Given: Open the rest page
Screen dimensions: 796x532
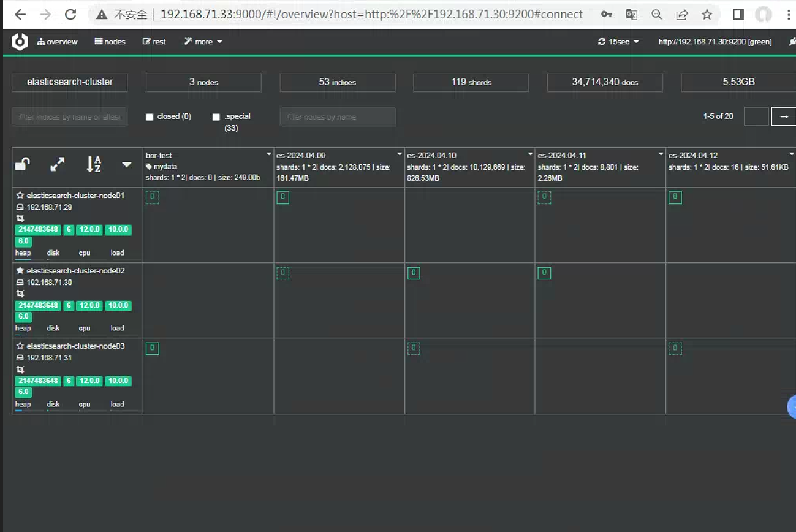Looking at the screenshot, I should [154, 42].
